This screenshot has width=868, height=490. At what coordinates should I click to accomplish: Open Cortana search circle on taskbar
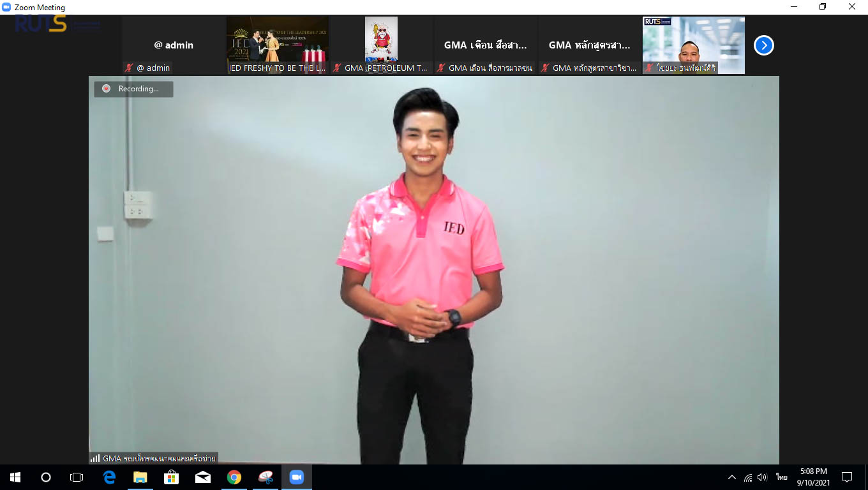click(46, 477)
